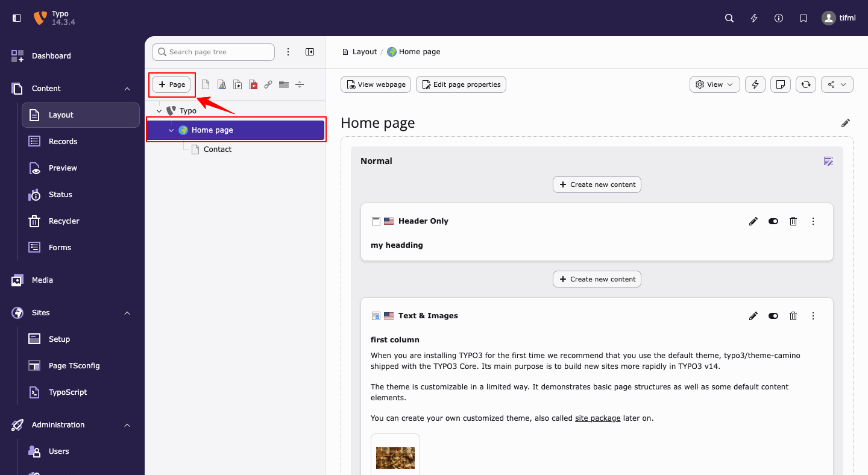Toggle visibility of Text & Images element

pyautogui.click(x=773, y=316)
